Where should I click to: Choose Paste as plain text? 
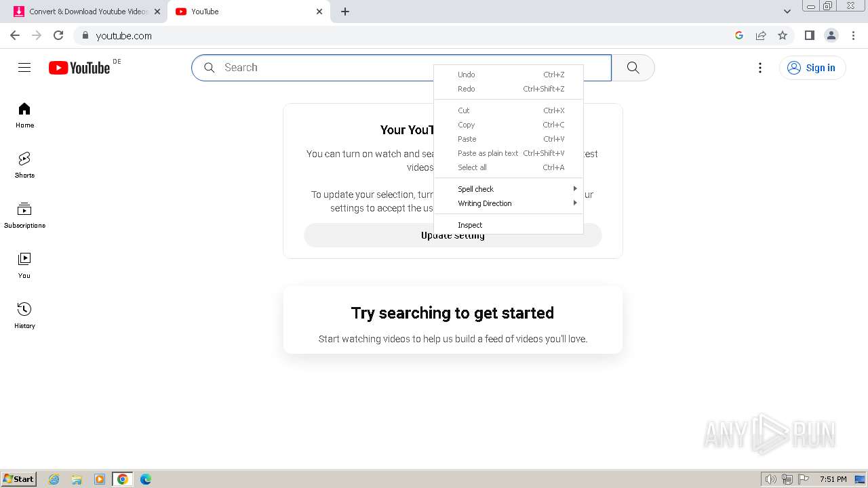click(x=509, y=153)
